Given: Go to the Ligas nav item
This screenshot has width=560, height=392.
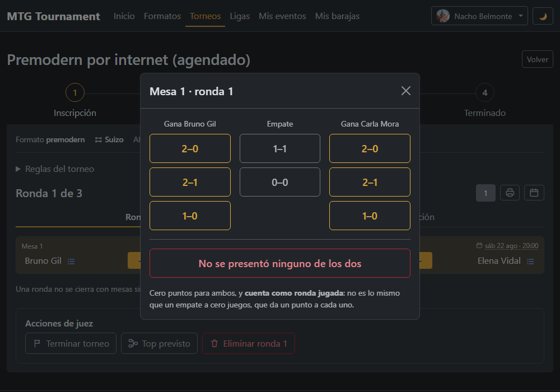Looking at the screenshot, I should tap(240, 16).
